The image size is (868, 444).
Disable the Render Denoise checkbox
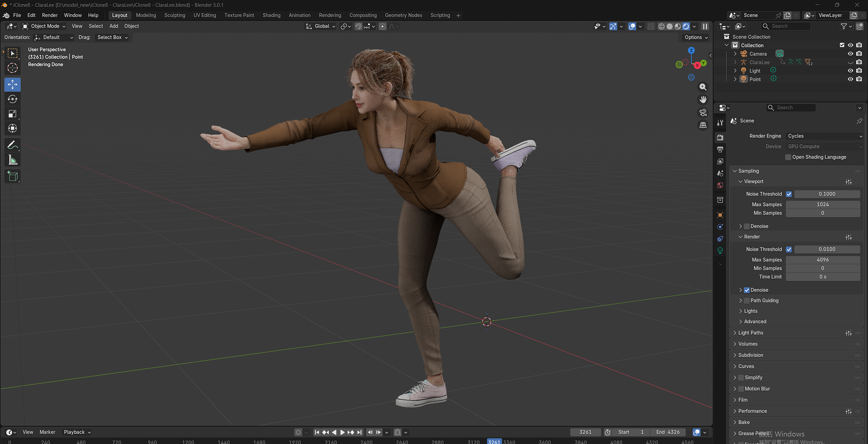(747, 290)
